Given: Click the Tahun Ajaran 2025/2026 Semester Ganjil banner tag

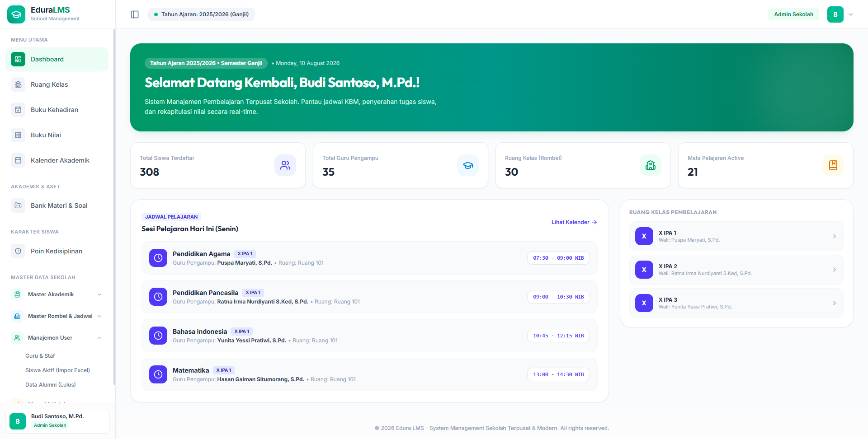Looking at the screenshot, I should point(206,63).
